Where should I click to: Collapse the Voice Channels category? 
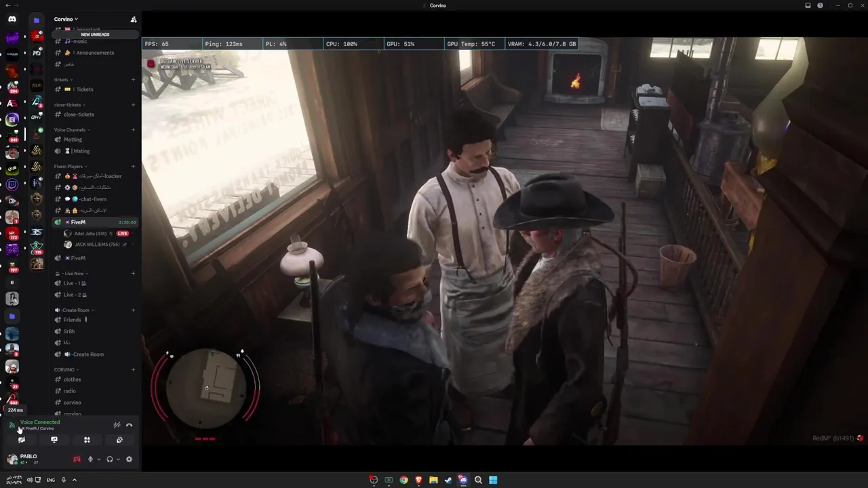pyautogui.click(x=72, y=129)
